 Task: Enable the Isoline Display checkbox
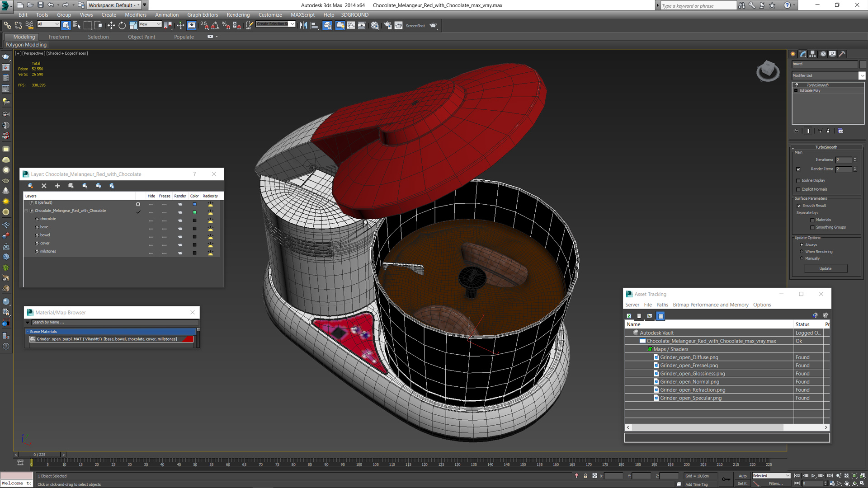pyautogui.click(x=798, y=181)
